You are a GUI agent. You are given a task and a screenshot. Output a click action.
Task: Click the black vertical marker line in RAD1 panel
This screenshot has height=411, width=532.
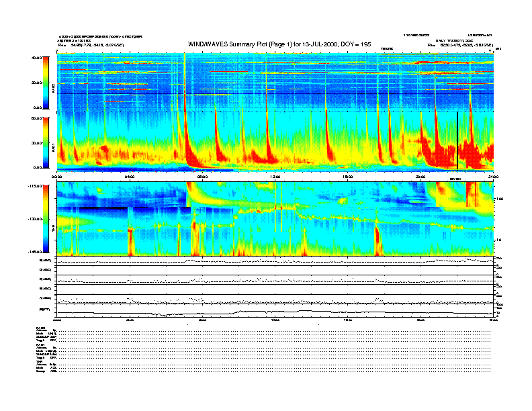(x=457, y=140)
